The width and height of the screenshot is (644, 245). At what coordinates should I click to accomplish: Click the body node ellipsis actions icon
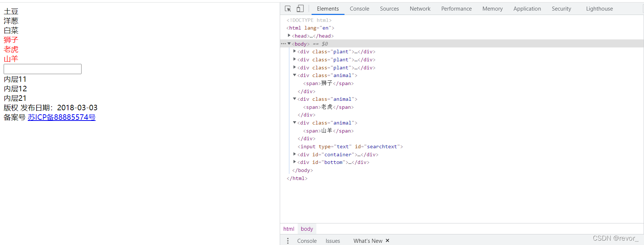pyautogui.click(x=283, y=43)
